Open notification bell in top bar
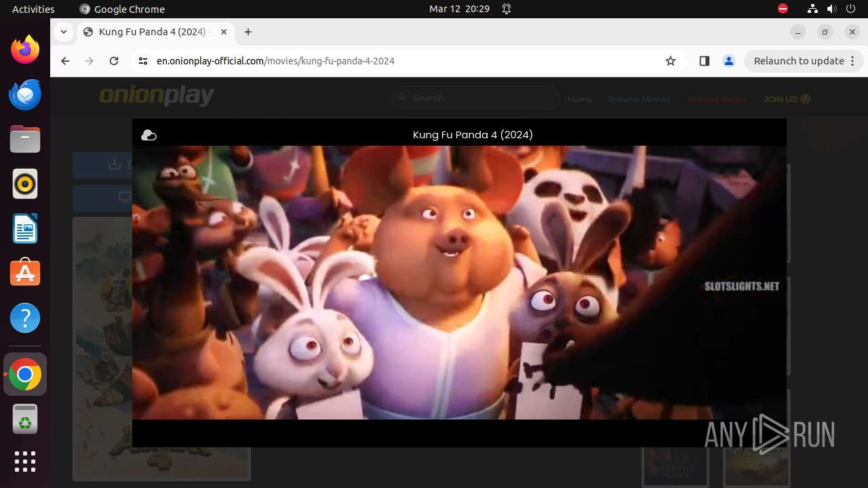Image resolution: width=868 pixels, height=488 pixels. (x=507, y=9)
